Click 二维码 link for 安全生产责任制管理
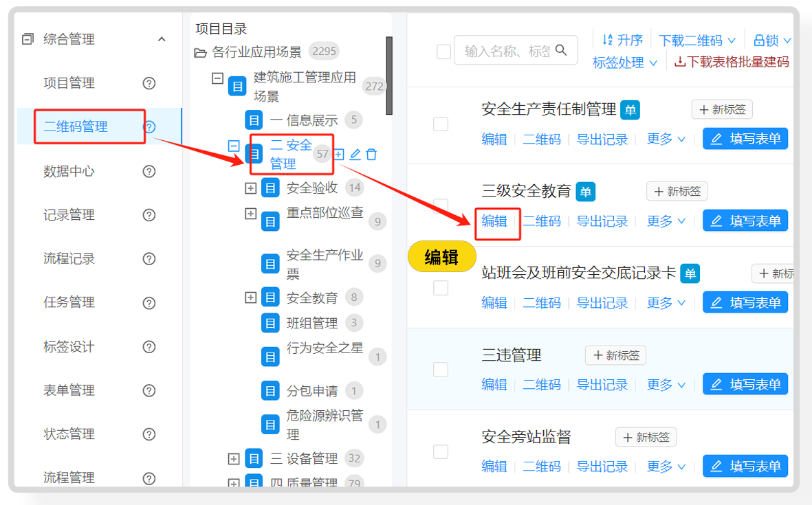This screenshot has height=505, width=812. [x=542, y=139]
